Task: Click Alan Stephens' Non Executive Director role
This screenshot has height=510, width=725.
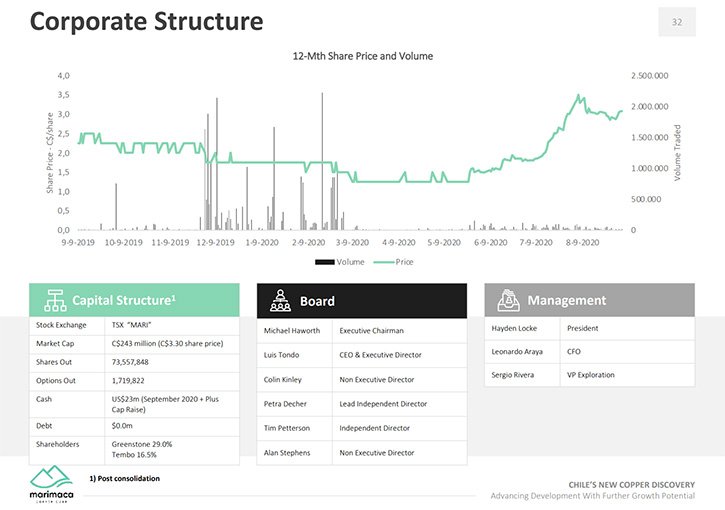Action: [377, 453]
